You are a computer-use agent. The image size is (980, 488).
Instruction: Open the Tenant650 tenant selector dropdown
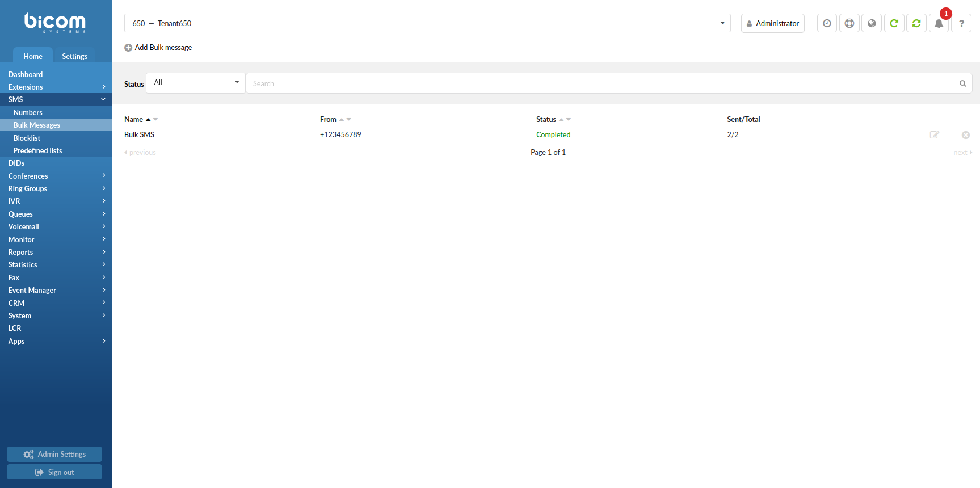(427, 23)
